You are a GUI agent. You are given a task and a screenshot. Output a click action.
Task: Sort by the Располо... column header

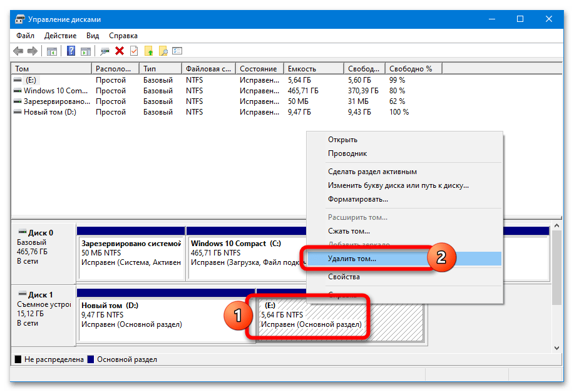pos(115,68)
